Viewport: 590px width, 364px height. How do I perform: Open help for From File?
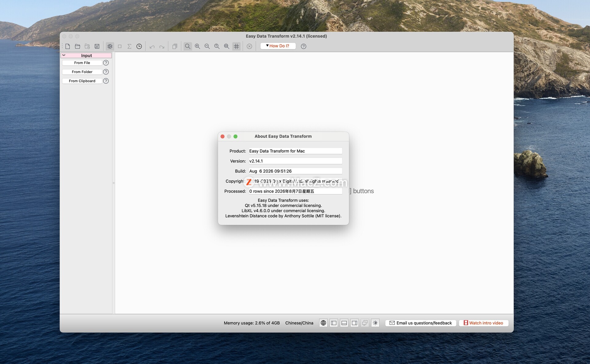(106, 63)
